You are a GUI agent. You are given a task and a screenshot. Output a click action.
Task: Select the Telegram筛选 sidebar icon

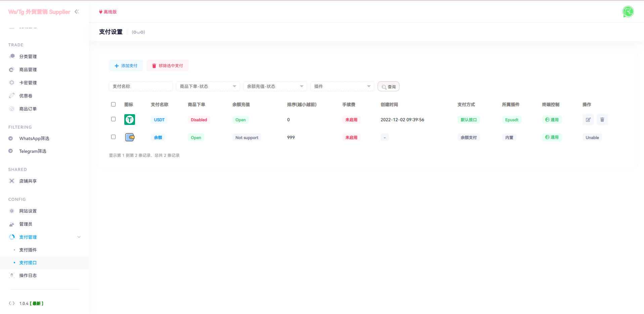[x=11, y=151]
